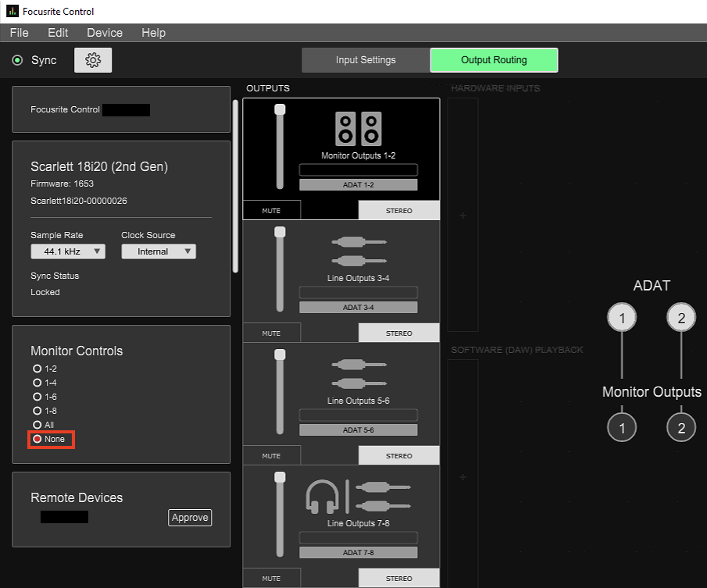Open the ADAT 3-4 source selector
The image size is (707, 588).
(x=359, y=308)
